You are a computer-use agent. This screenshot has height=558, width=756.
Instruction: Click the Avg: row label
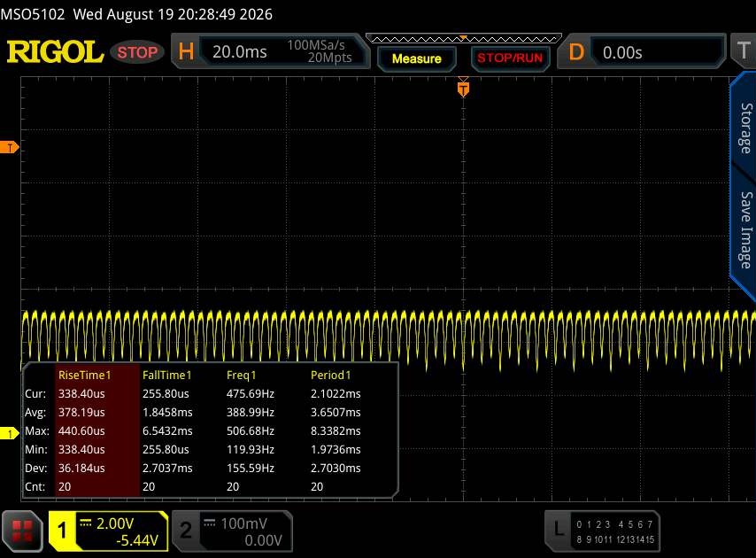[35, 413]
